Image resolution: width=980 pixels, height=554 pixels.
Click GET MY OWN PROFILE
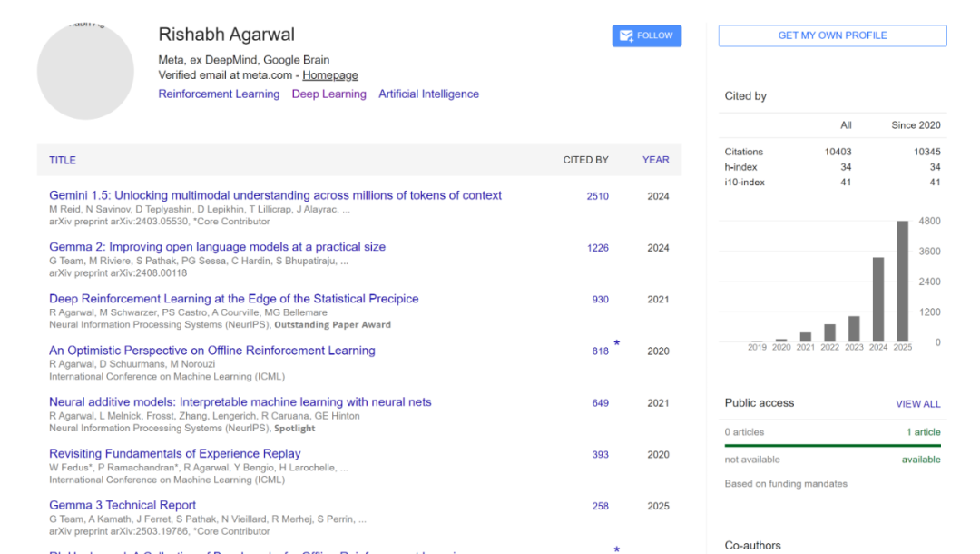[831, 35]
